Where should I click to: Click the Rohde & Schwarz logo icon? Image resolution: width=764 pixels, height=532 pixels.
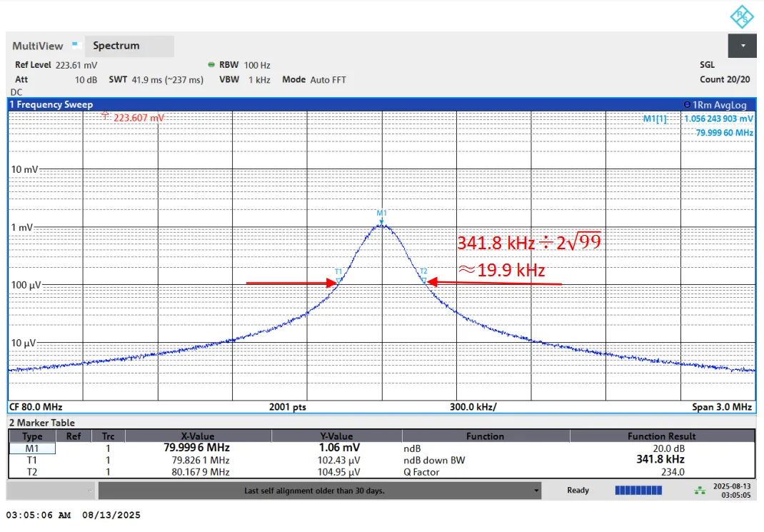743,17
